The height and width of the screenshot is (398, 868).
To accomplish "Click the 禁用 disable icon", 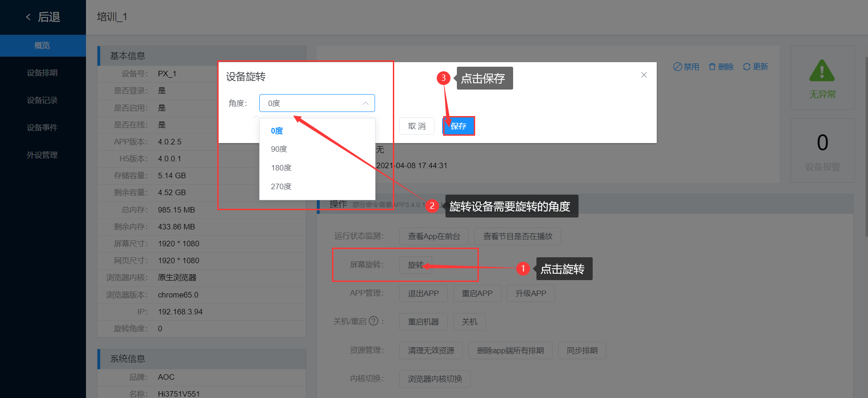I will click(x=677, y=67).
